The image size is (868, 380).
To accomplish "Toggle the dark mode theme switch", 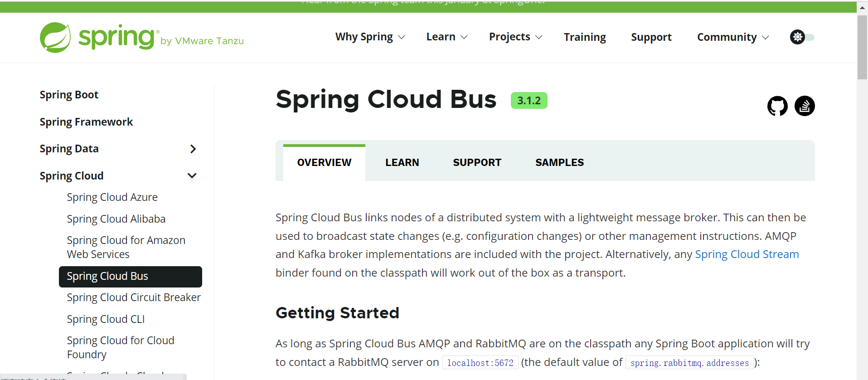I will [802, 37].
